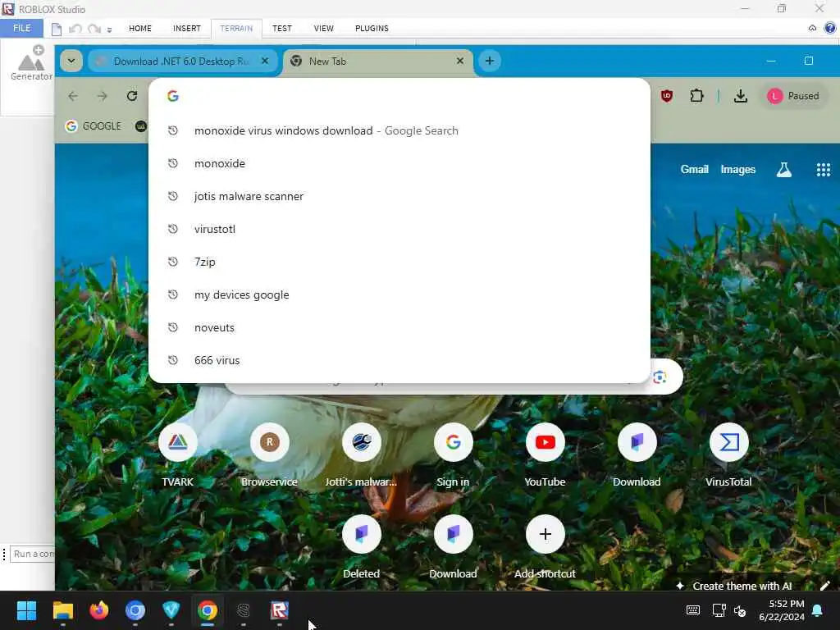The height and width of the screenshot is (630, 840).
Task: Switch to the HOME ribbon tab
Action: pyautogui.click(x=139, y=29)
